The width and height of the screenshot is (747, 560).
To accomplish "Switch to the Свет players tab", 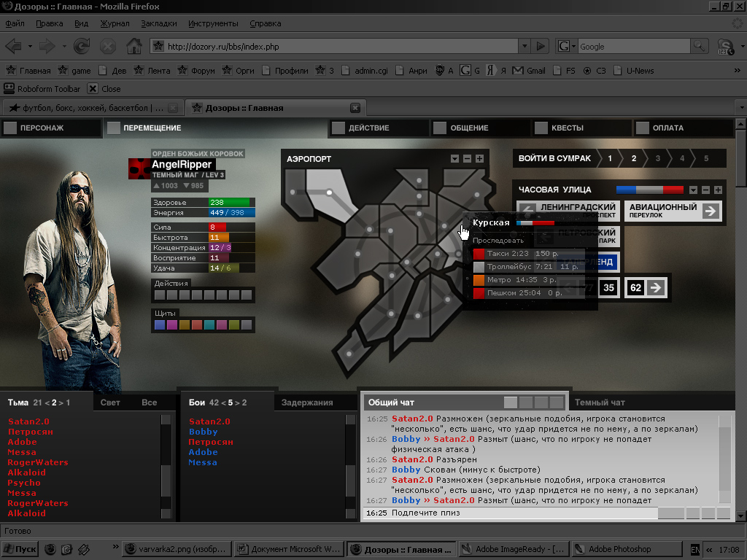I will [110, 402].
